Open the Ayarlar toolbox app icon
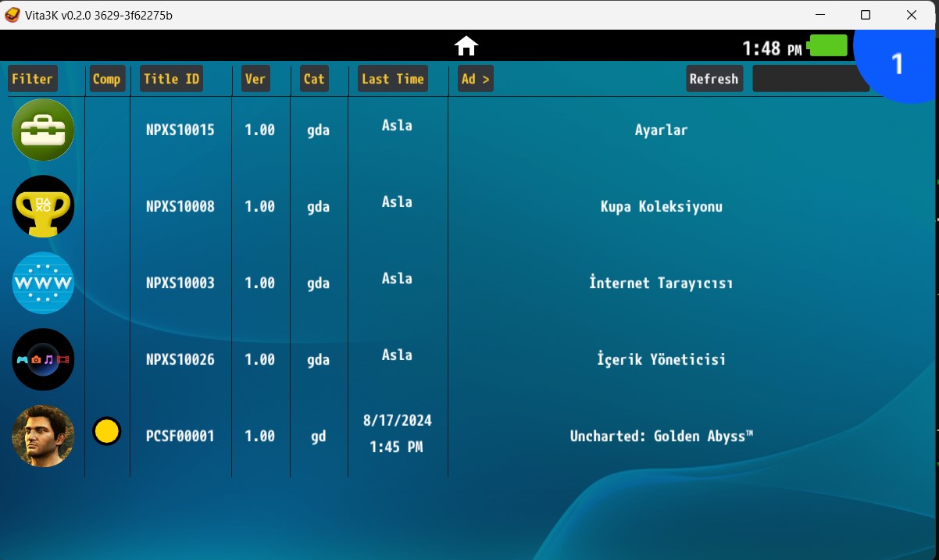Image resolution: width=939 pixels, height=560 pixels. pos(43,130)
